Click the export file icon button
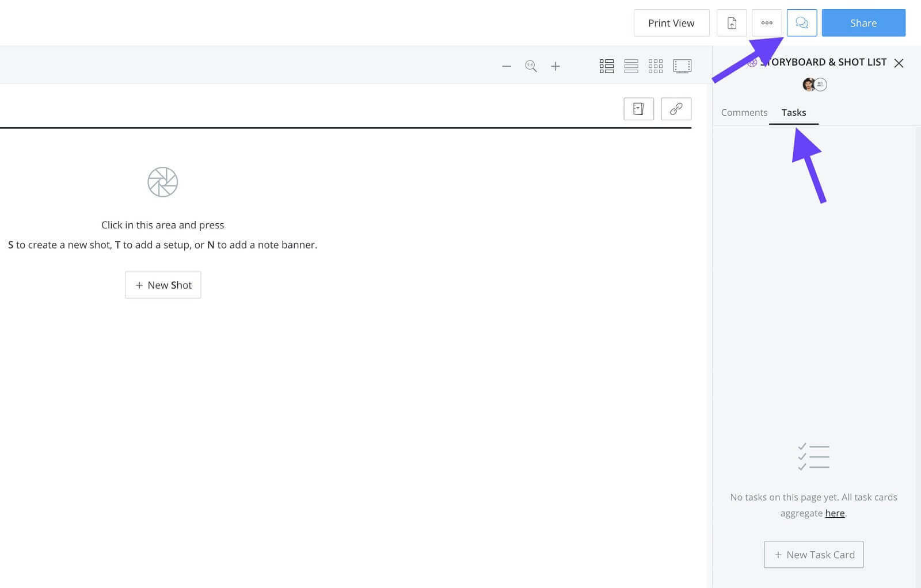This screenshot has height=588, width=921. coord(732,23)
